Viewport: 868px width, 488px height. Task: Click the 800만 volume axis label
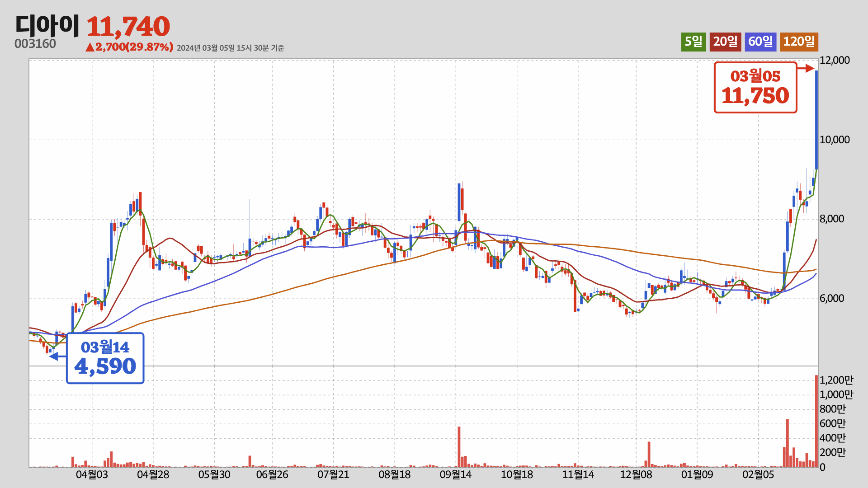click(x=833, y=409)
